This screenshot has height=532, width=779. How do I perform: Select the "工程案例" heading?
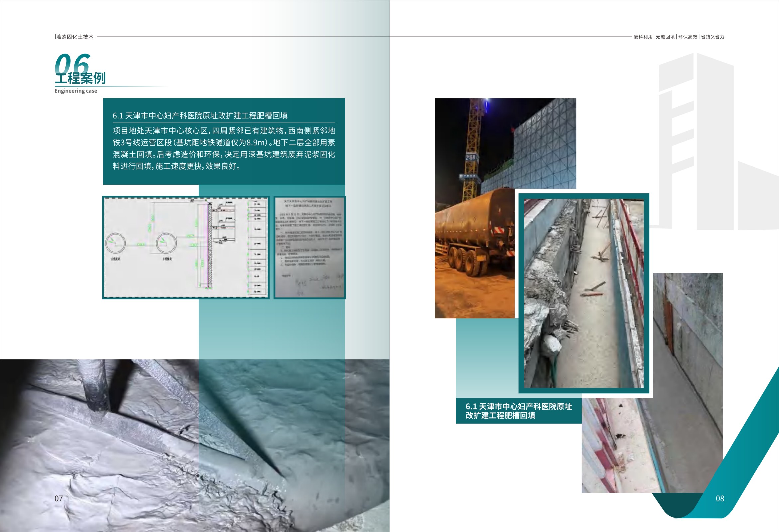tap(80, 78)
